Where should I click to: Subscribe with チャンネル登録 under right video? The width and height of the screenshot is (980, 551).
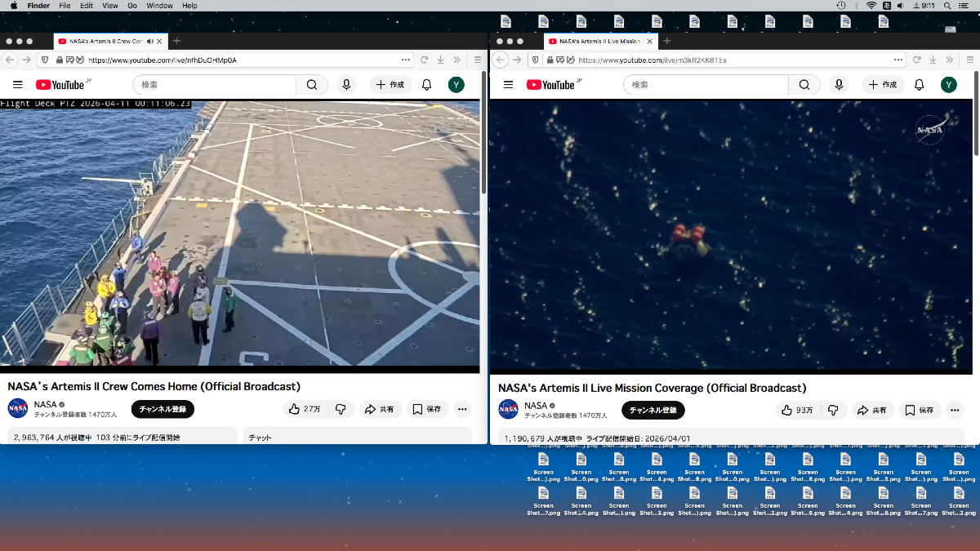click(653, 410)
